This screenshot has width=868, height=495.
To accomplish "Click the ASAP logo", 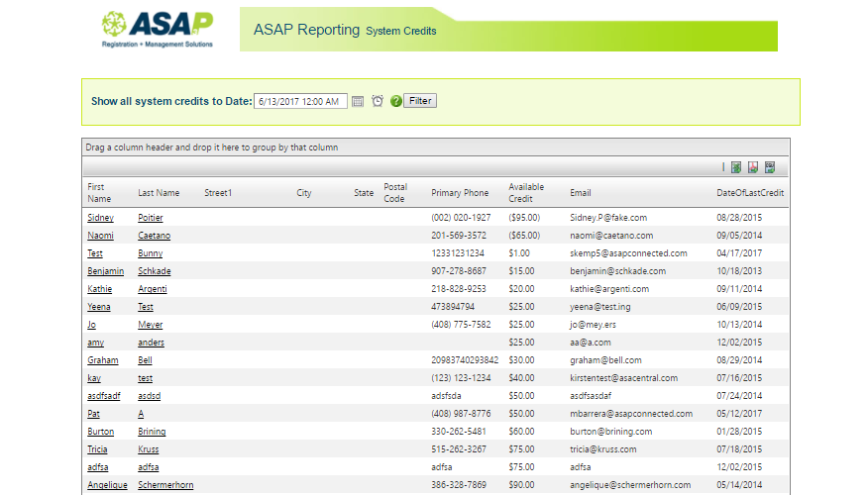I will (x=157, y=30).
